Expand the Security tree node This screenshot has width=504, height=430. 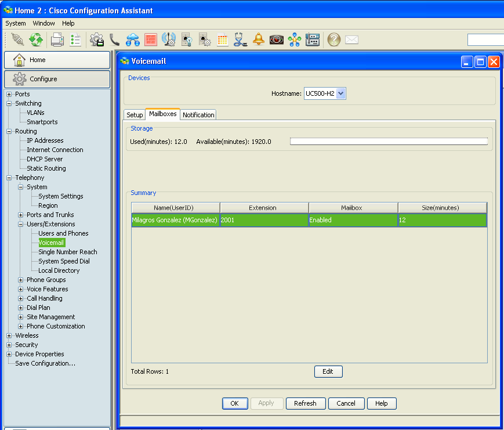9,345
